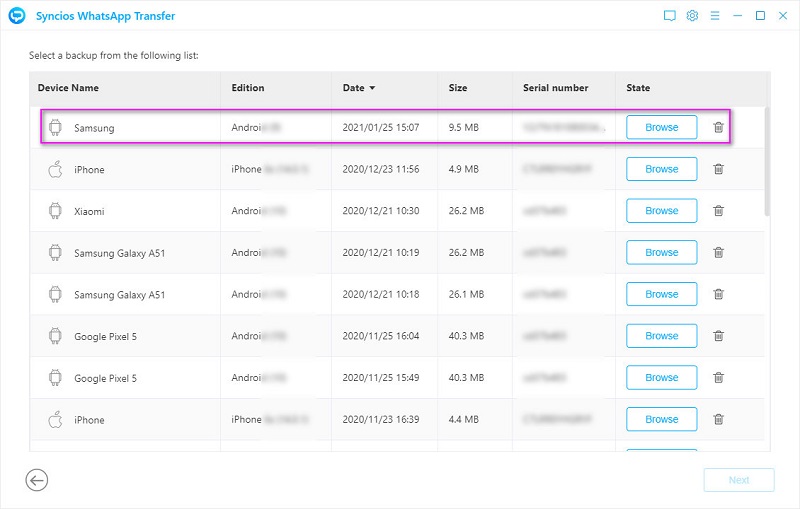Browse the Samsung 9.5 MB backup

[662, 127]
